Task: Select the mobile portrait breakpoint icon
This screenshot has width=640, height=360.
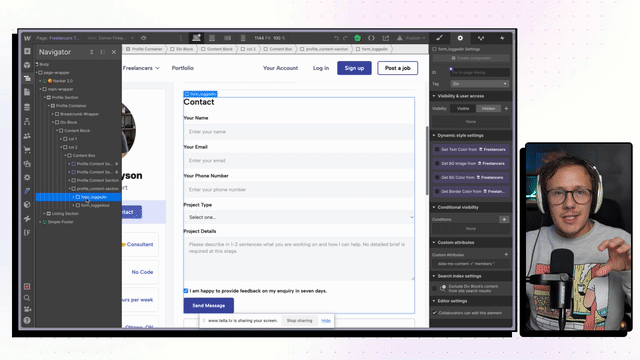Action: 243,38
